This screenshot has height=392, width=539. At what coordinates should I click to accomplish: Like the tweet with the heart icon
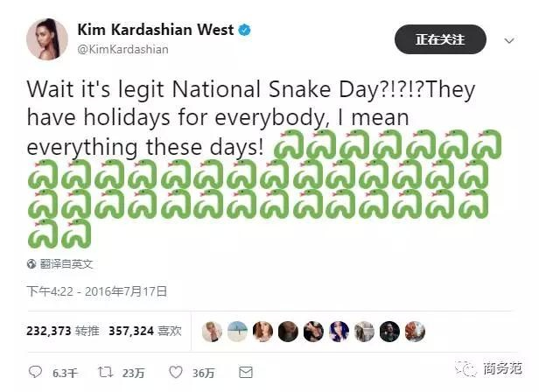[x=176, y=373]
